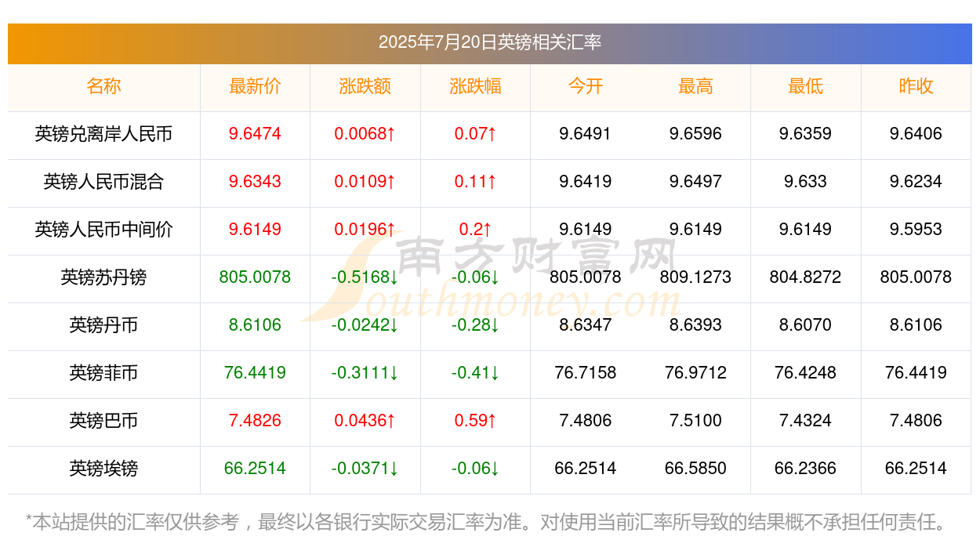This screenshot has height=547, width=980.
Task: Click high price 8.6393
Action: [695, 325]
